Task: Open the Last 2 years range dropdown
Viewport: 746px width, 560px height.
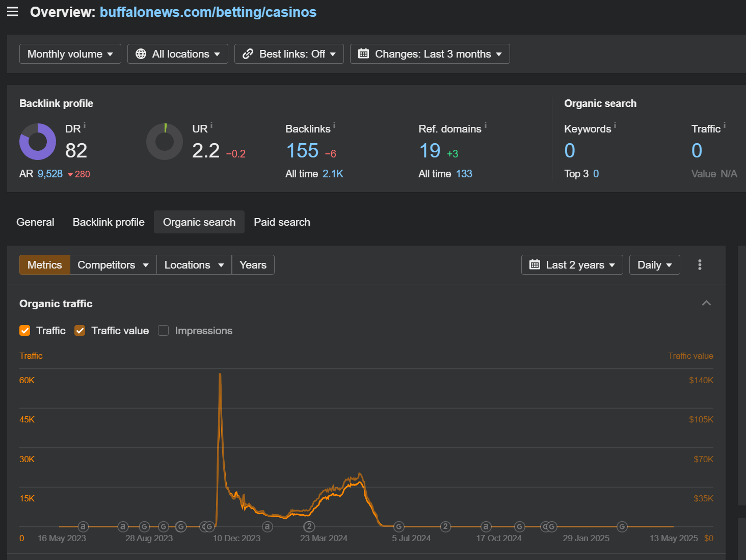Action: click(x=572, y=265)
